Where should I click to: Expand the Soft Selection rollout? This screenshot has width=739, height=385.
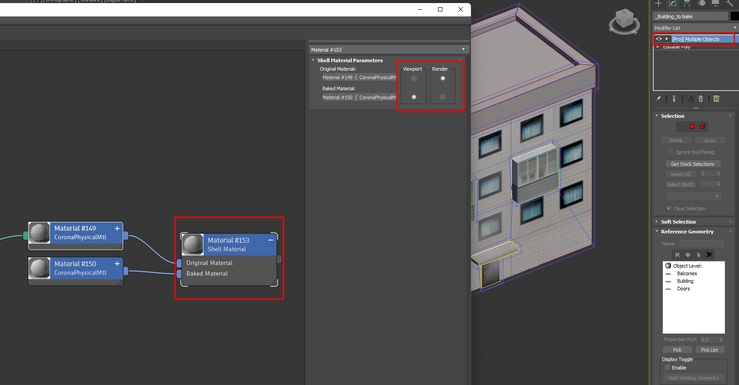pyautogui.click(x=678, y=221)
